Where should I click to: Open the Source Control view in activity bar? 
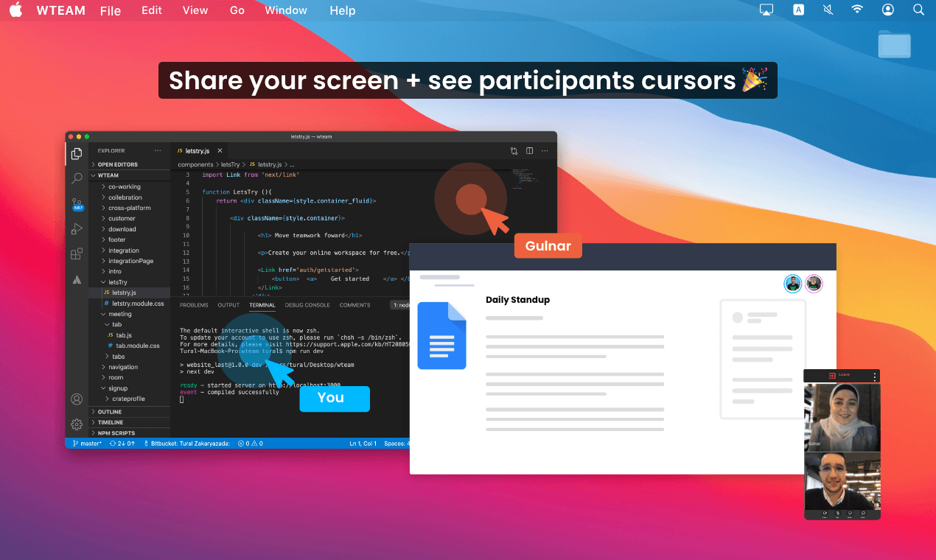[x=77, y=203]
